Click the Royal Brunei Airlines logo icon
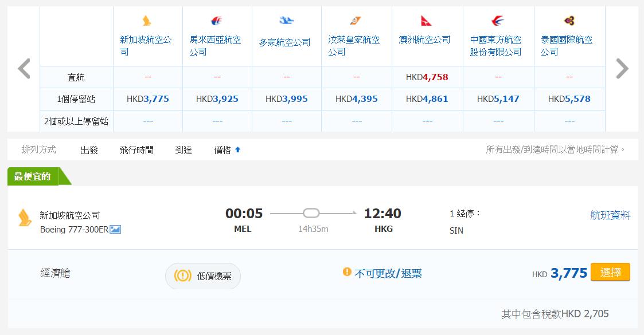Image resolution: width=644 pixels, height=335 pixels. [356, 21]
